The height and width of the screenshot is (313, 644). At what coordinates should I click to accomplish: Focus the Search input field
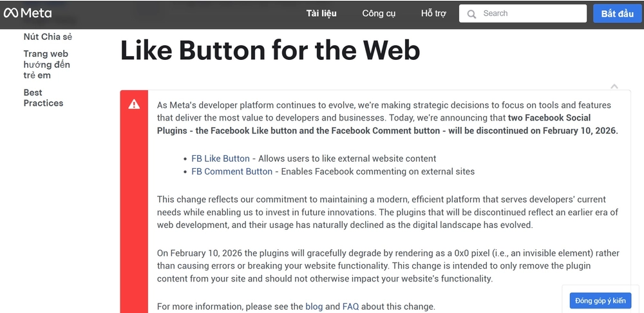(x=531, y=14)
